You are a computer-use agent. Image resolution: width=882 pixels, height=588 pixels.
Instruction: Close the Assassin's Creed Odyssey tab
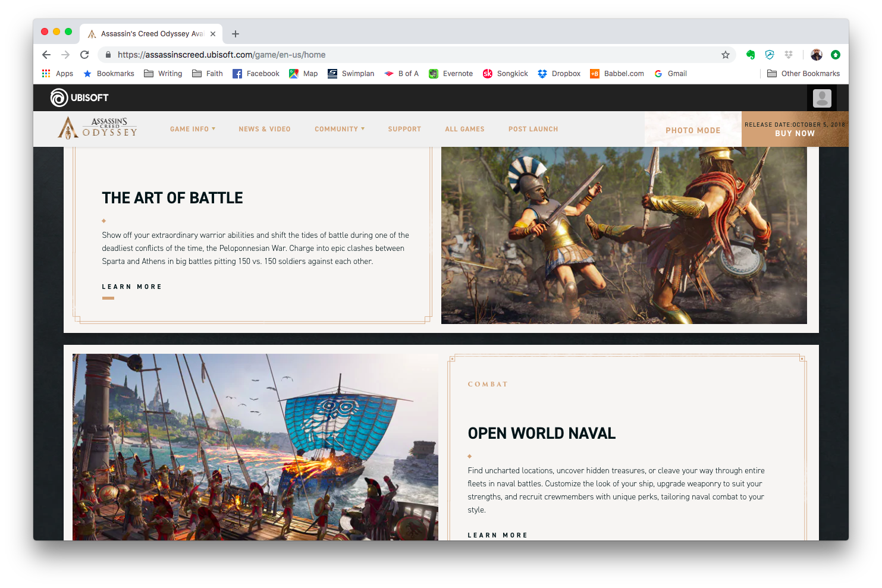point(213,34)
